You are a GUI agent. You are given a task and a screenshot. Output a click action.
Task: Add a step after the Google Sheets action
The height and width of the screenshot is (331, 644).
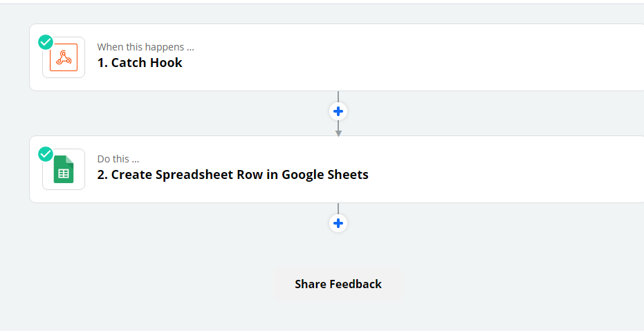pyautogui.click(x=338, y=223)
